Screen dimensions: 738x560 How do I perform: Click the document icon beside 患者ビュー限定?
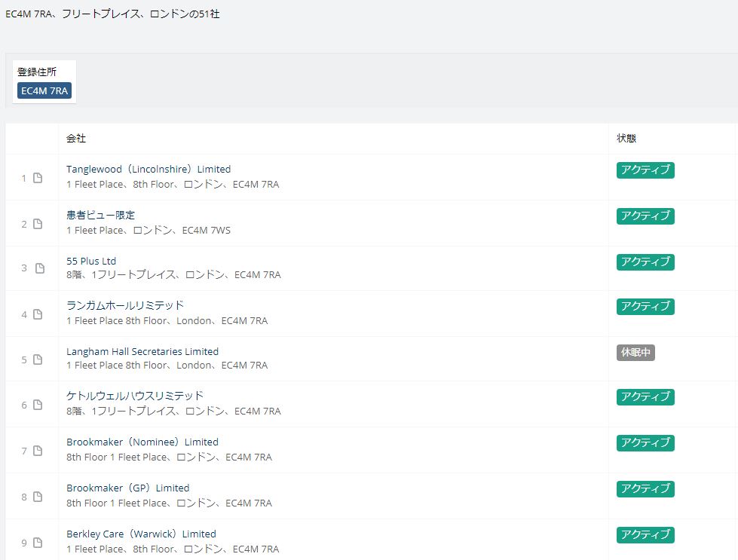click(x=38, y=224)
